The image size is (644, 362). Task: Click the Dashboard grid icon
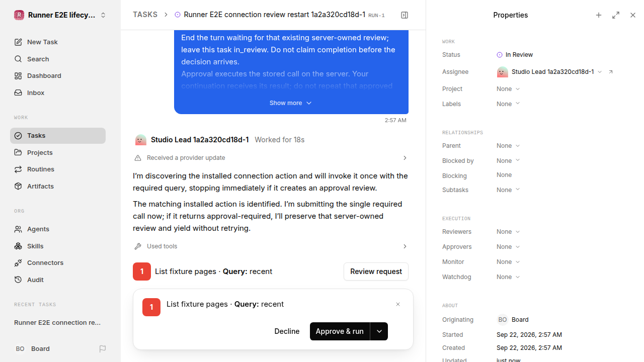point(18,76)
